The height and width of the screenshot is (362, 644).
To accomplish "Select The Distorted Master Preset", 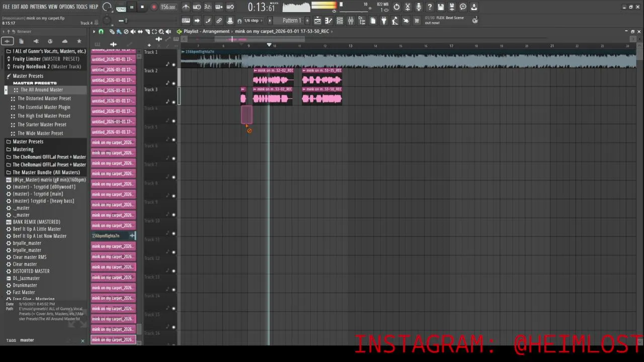I will pyautogui.click(x=44, y=99).
